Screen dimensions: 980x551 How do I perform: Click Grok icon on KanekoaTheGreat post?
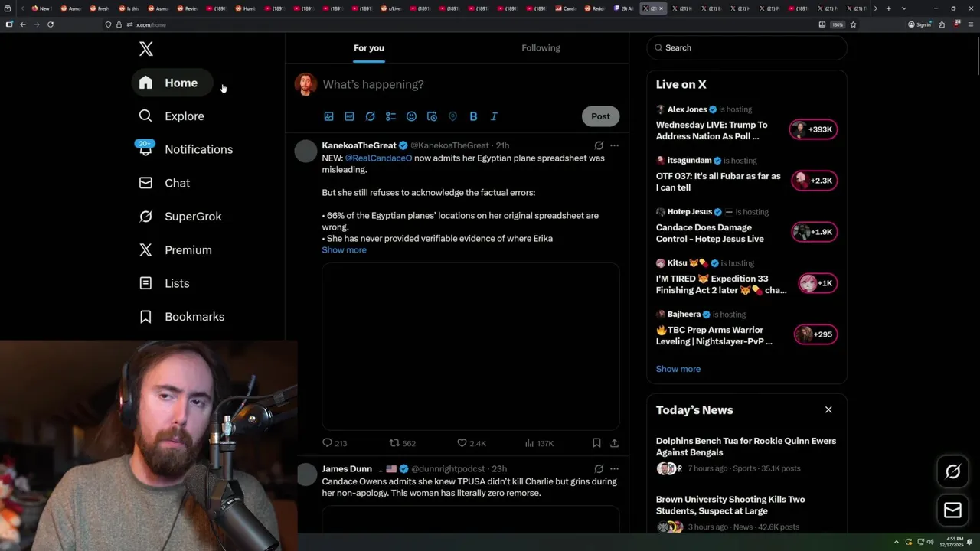point(599,145)
